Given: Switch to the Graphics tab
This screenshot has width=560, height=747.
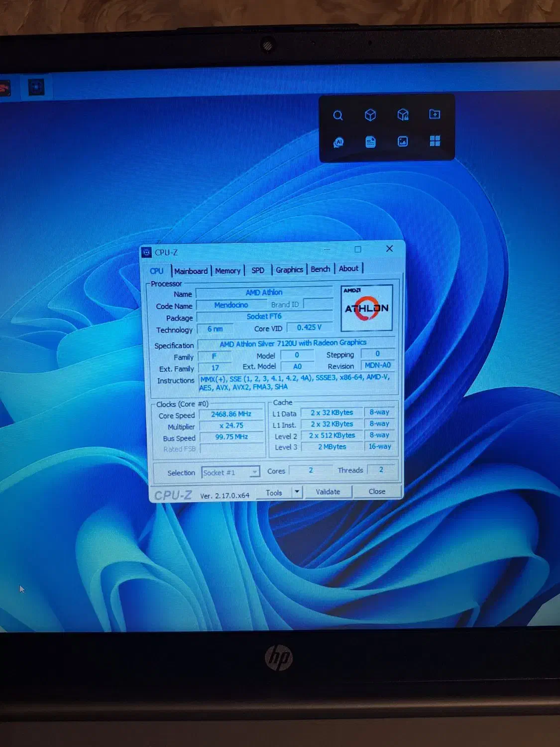Looking at the screenshot, I should 289,270.
